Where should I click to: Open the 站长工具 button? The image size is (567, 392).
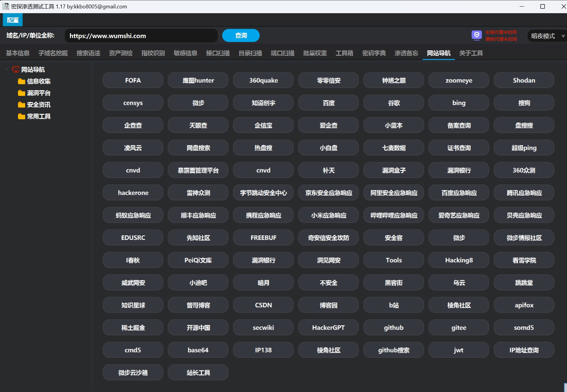(x=198, y=373)
